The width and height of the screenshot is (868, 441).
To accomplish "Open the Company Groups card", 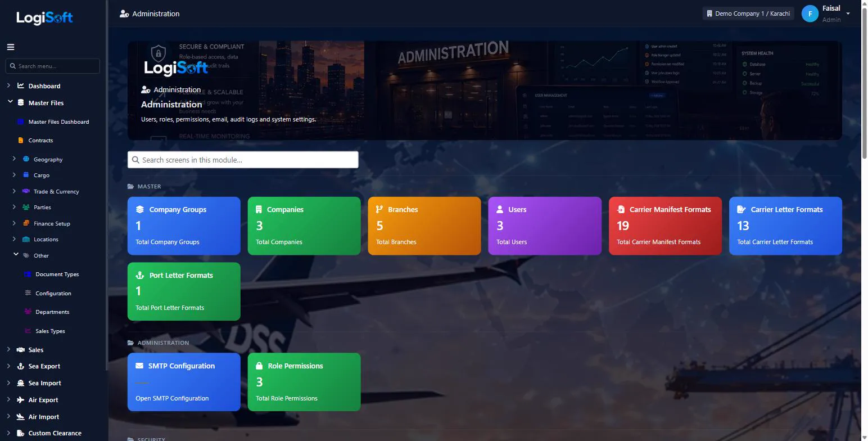I will [x=184, y=226].
